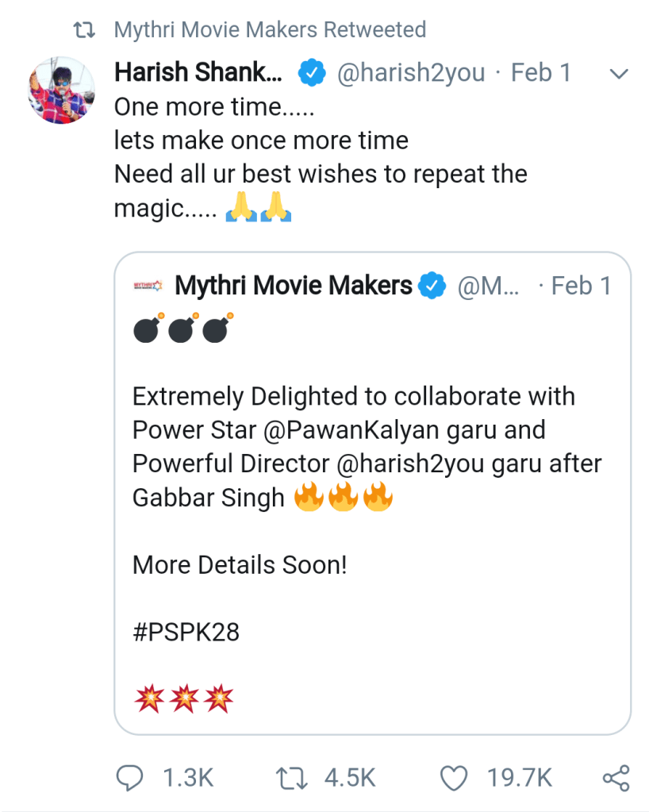Open the Mythri Movie Makers quoted tweet name
This screenshot has width=649, height=812.
[294, 286]
